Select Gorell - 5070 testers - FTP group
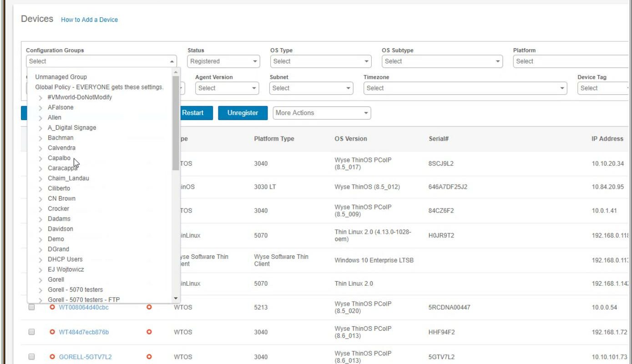This screenshot has width=632, height=364. coord(84,299)
